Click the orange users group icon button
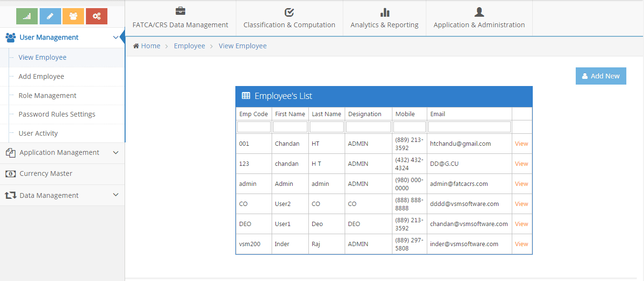 click(73, 16)
